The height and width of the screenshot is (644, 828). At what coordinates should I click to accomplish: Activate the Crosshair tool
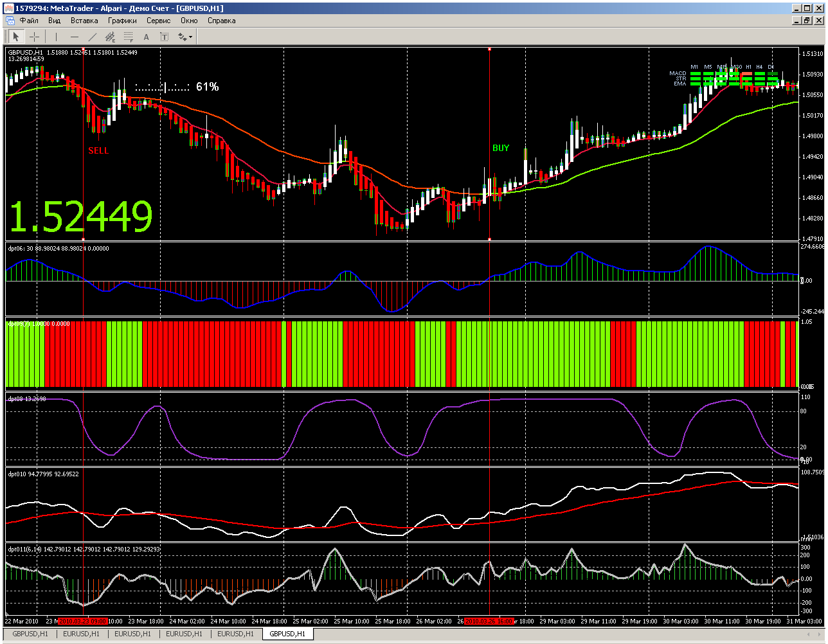point(35,37)
